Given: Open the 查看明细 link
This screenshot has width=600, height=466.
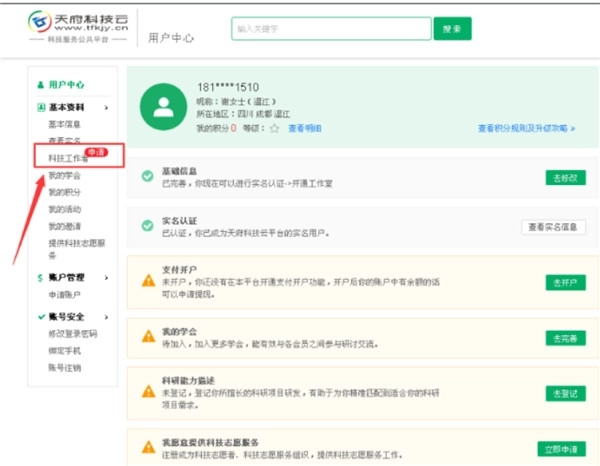Looking at the screenshot, I should pyautogui.click(x=305, y=129).
